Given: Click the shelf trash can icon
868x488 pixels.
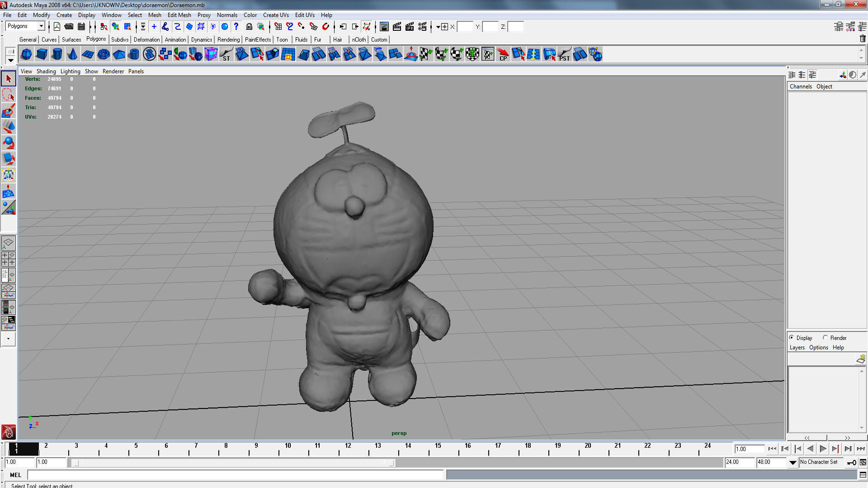Looking at the screenshot, I should [862, 39].
